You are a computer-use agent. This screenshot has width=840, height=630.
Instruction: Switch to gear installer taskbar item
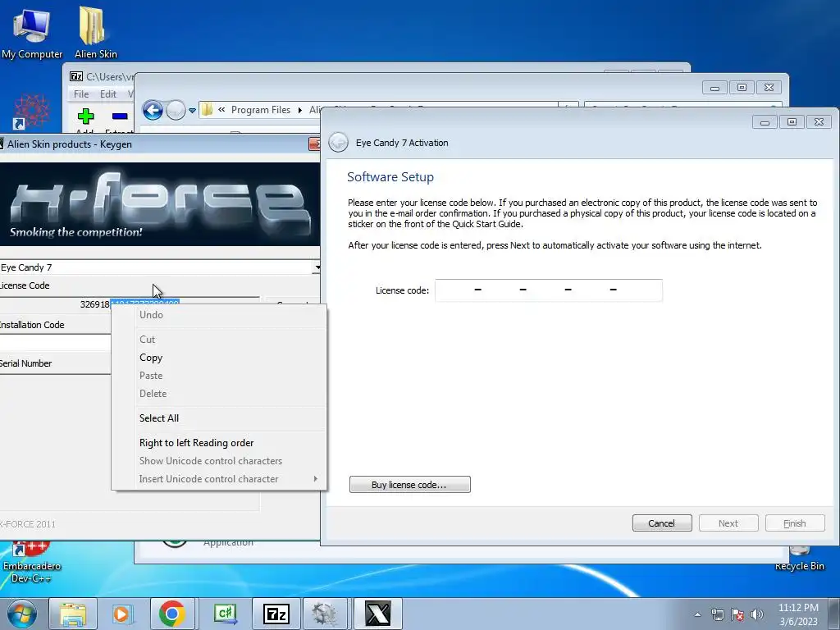click(x=326, y=614)
